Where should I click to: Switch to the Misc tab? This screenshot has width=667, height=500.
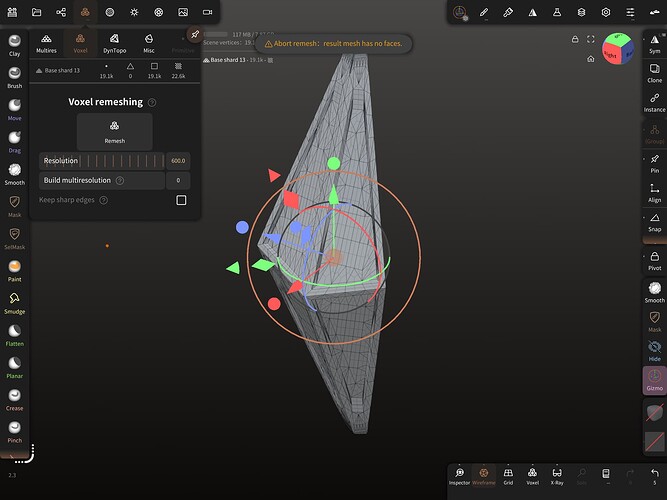(149, 43)
